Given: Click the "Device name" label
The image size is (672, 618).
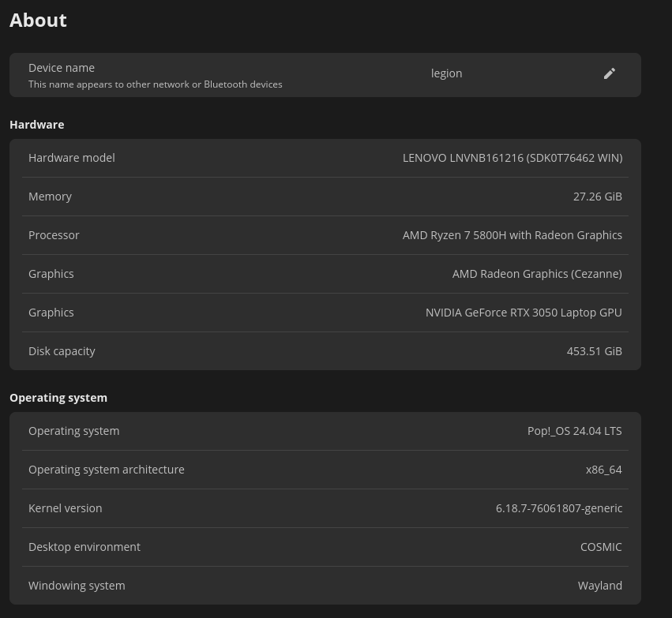Looking at the screenshot, I should click(x=62, y=68).
